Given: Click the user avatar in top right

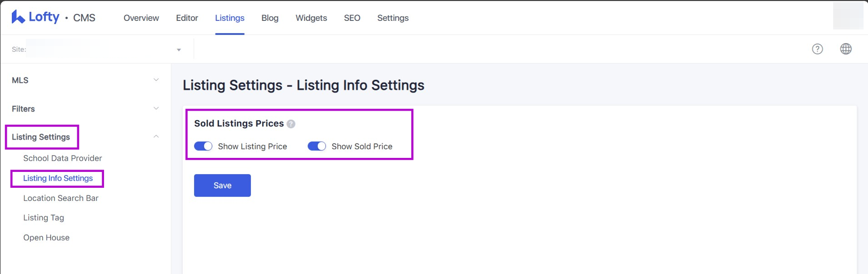Looking at the screenshot, I should [x=848, y=16].
